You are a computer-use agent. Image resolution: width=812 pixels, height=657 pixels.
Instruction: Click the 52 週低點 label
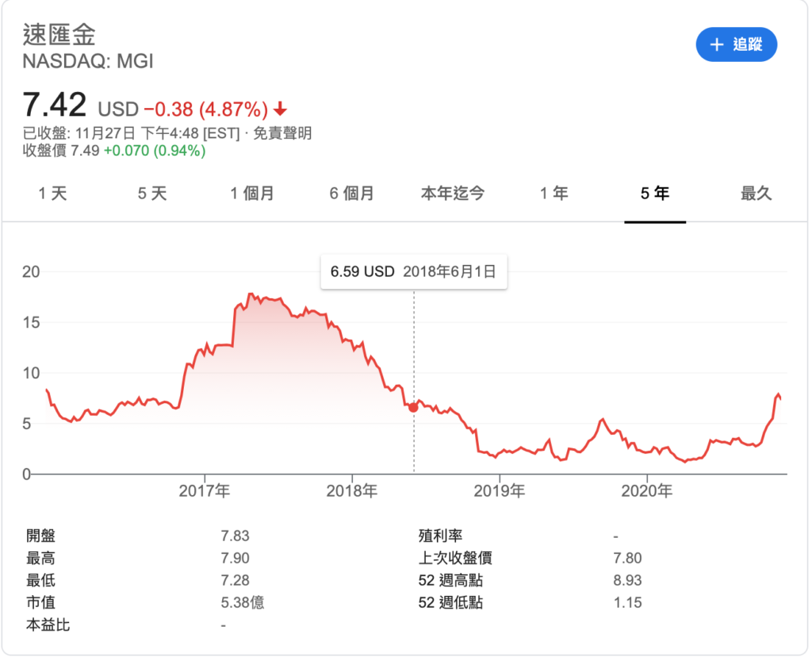click(450, 602)
